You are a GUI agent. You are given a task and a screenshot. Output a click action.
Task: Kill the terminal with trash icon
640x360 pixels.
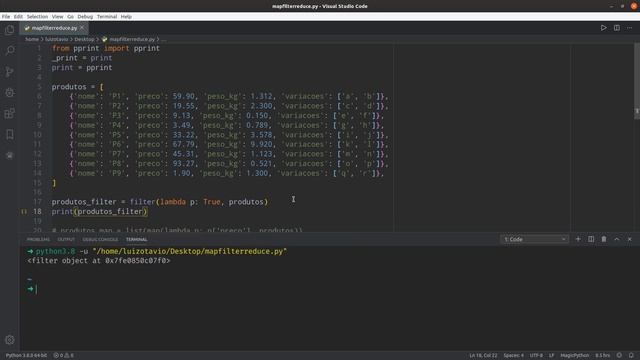coord(604,239)
